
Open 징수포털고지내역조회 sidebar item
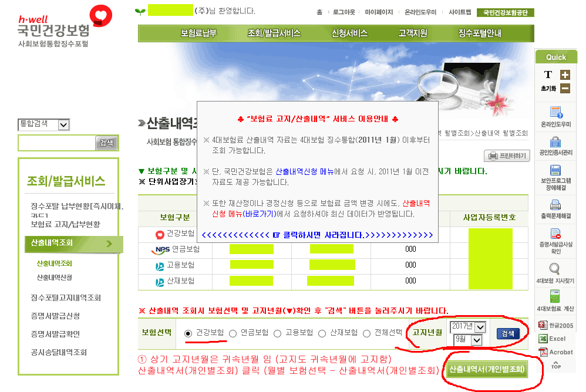(66, 298)
